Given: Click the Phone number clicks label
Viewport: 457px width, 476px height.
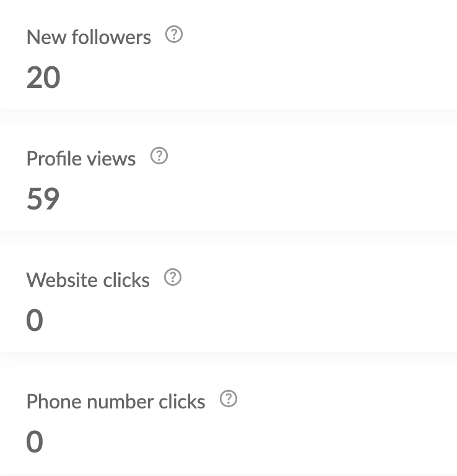Looking at the screenshot, I should pyautogui.click(x=116, y=402).
